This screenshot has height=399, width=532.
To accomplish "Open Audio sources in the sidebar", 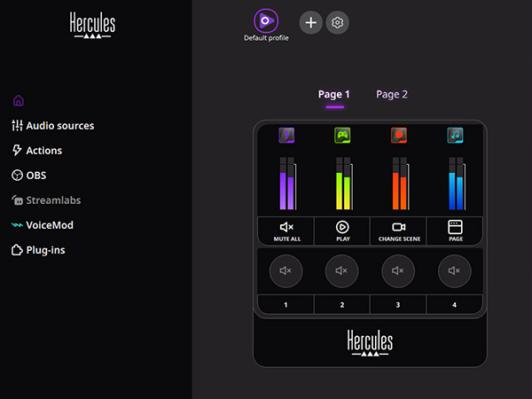I will [59, 126].
